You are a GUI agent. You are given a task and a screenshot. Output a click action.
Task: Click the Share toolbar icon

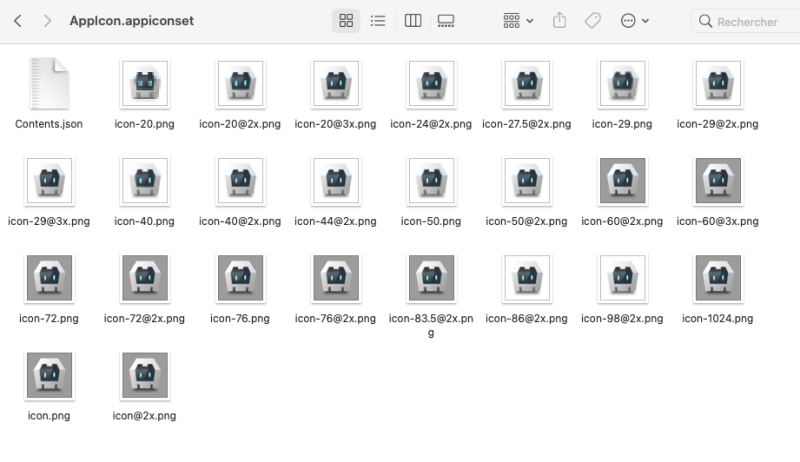[x=560, y=21]
